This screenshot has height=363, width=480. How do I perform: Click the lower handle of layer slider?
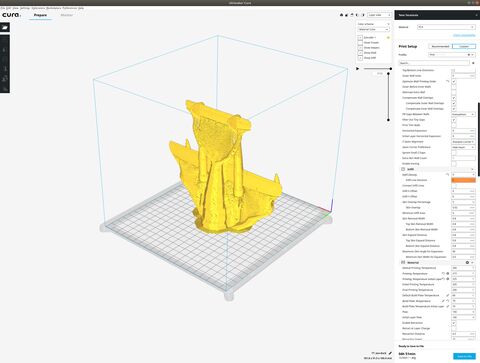(388, 120)
